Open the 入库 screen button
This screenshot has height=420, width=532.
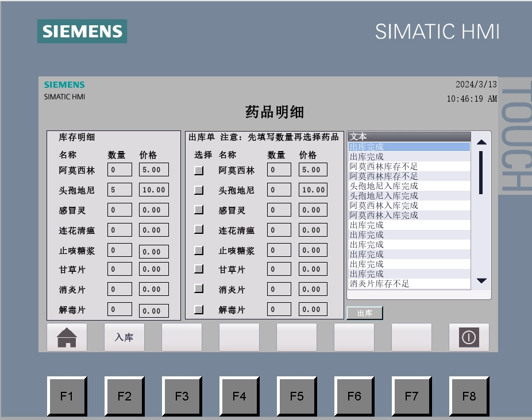click(124, 337)
